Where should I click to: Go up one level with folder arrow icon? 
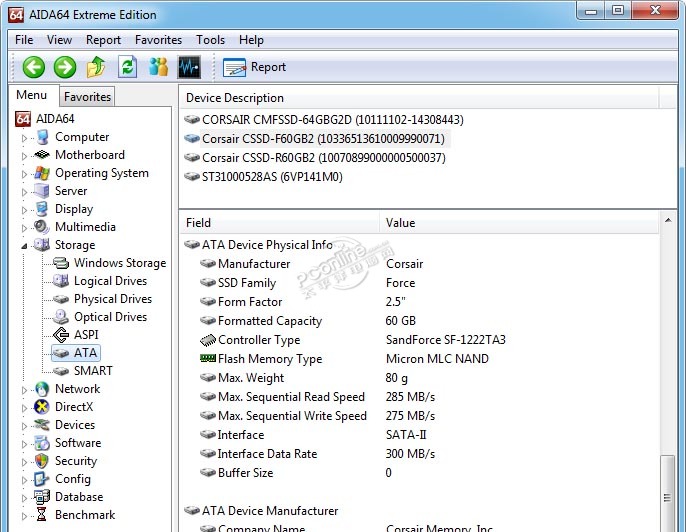[x=96, y=67]
